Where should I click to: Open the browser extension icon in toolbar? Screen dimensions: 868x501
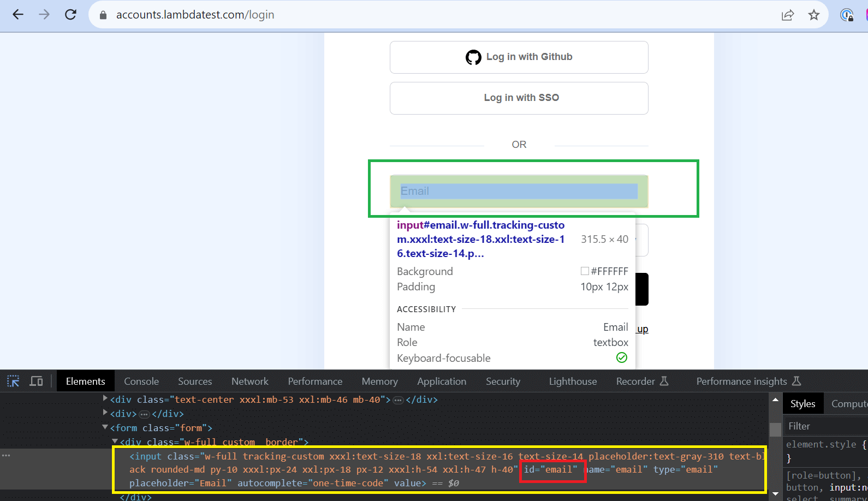847,15
